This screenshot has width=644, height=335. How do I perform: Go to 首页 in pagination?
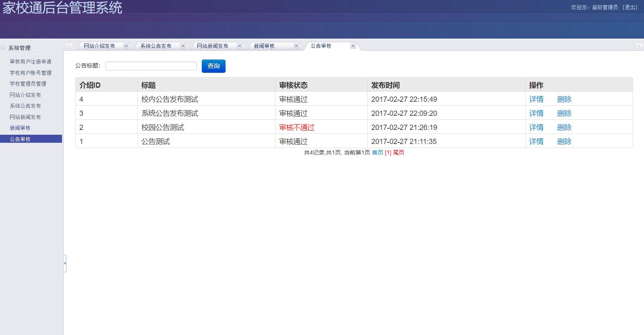click(x=377, y=153)
